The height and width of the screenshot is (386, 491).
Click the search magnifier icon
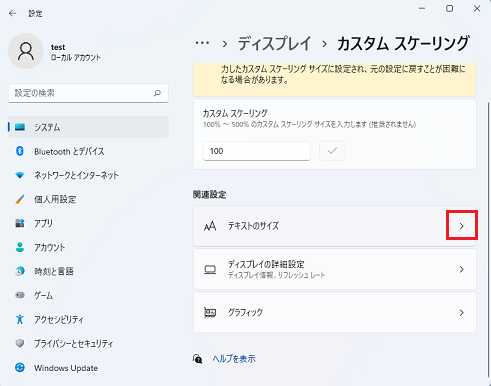click(157, 93)
